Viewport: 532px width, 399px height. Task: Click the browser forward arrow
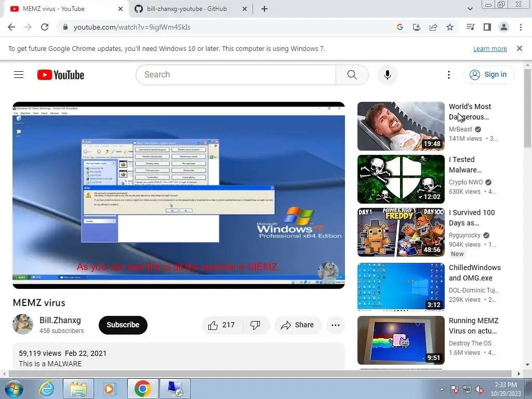pyautogui.click(x=28, y=27)
